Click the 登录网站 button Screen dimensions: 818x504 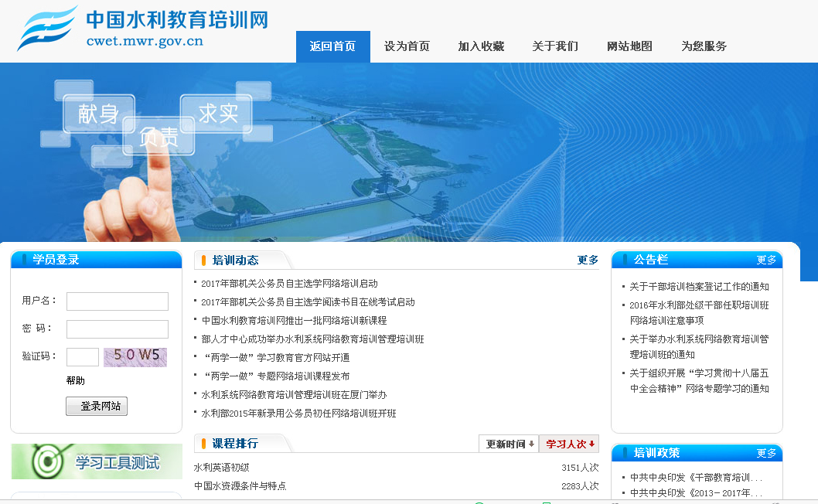[x=97, y=406]
